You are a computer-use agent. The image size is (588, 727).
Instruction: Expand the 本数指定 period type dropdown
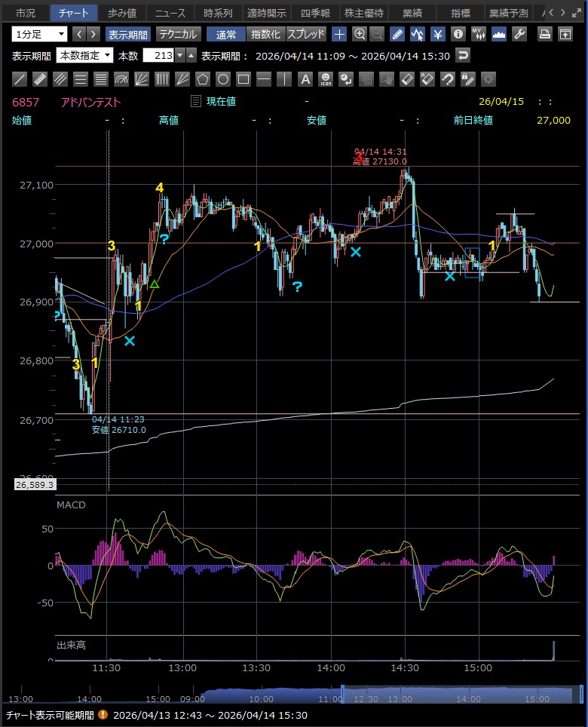84,55
